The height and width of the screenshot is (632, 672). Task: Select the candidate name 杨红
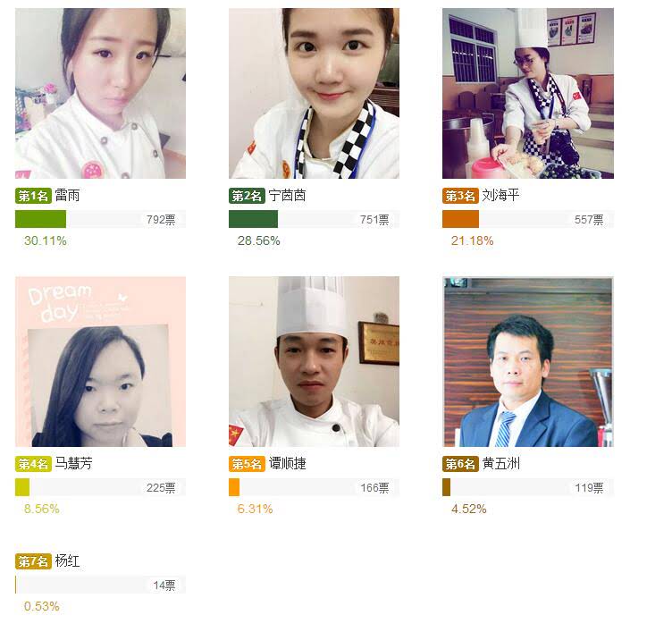point(67,560)
